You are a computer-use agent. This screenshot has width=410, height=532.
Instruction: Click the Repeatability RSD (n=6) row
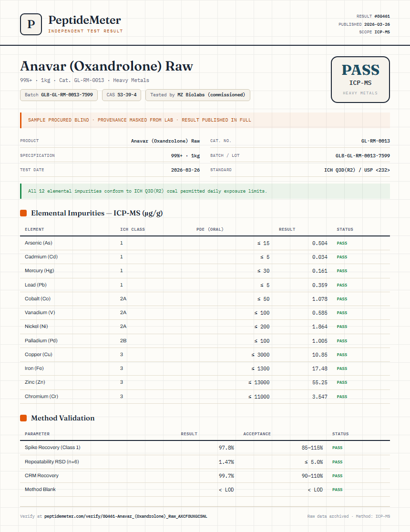(205, 462)
